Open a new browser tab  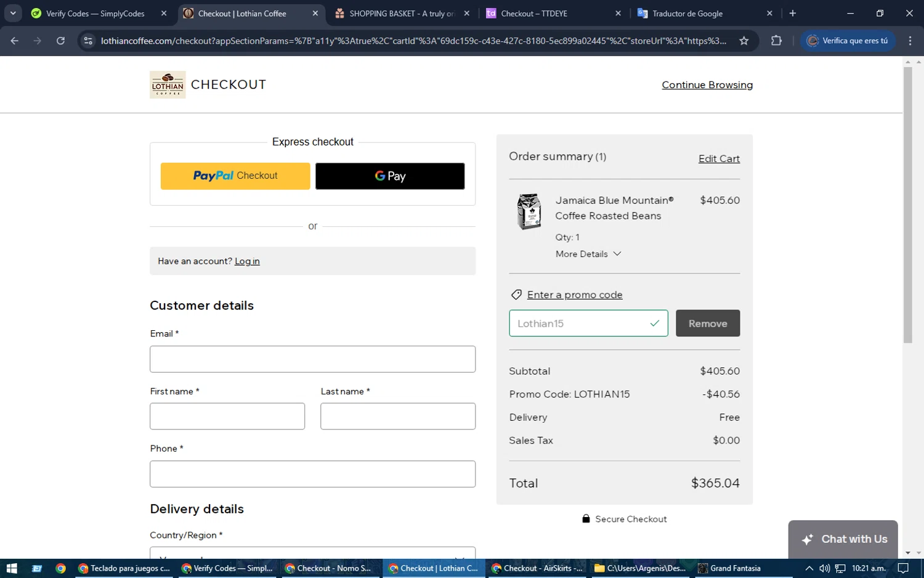(x=793, y=13)
